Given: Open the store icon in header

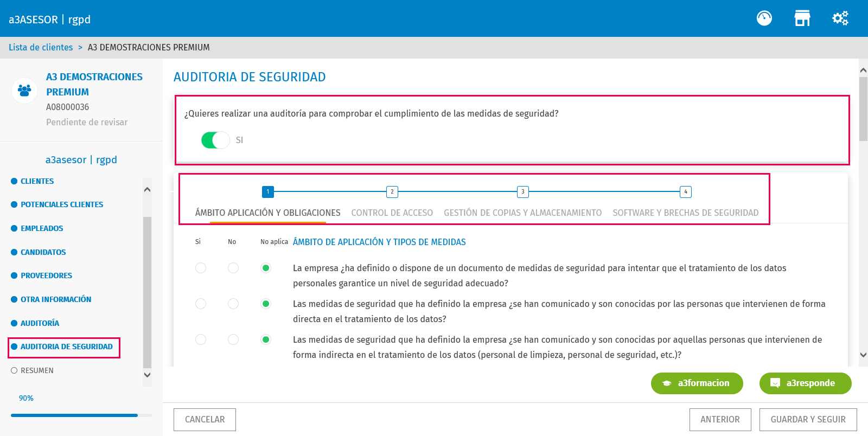Looking at the screenshot, I should [x=802, y=18].
